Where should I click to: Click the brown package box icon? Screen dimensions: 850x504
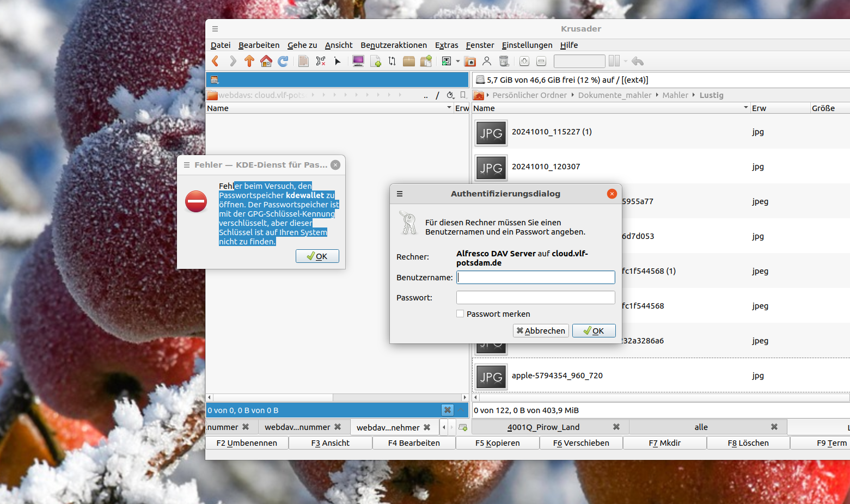[x=409, y=62]
